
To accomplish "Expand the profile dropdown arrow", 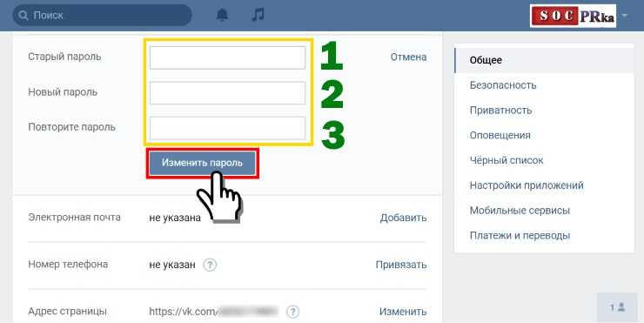I will 625,16.
